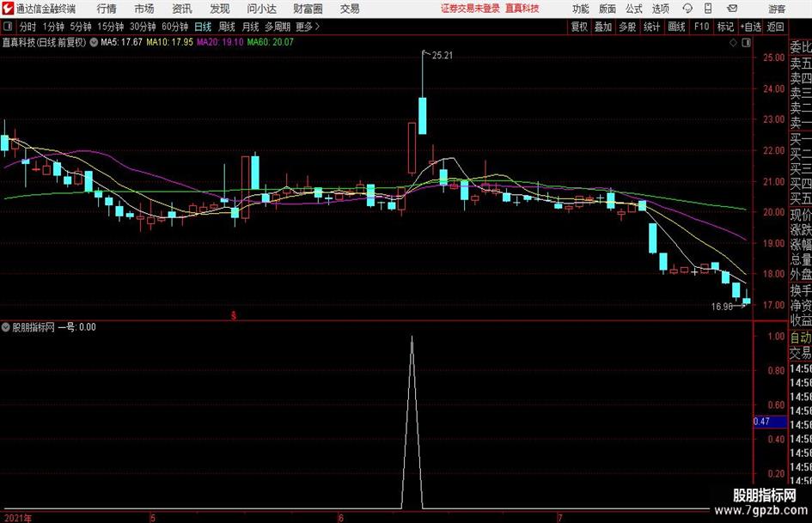Switch to the 30分钟 period
This screenshot has height=523, width=812.
coord(143,27)
